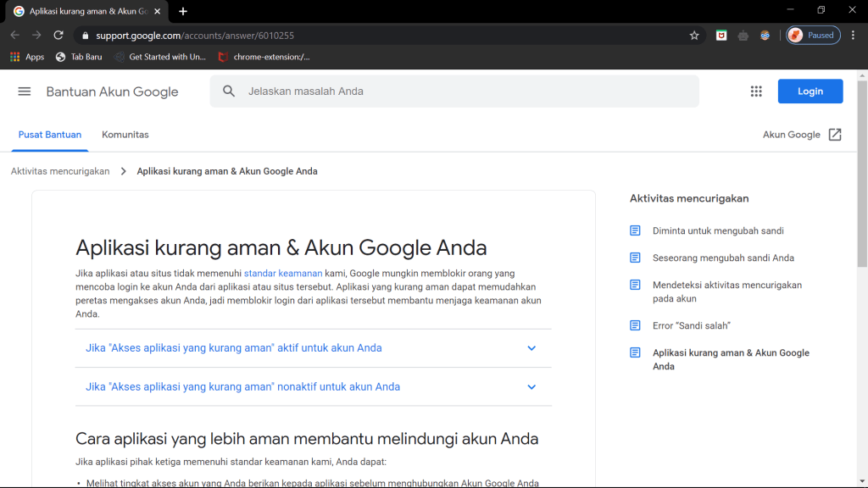
Task: Click the Google apps grid icon
Action: click(x=756, y=91)
